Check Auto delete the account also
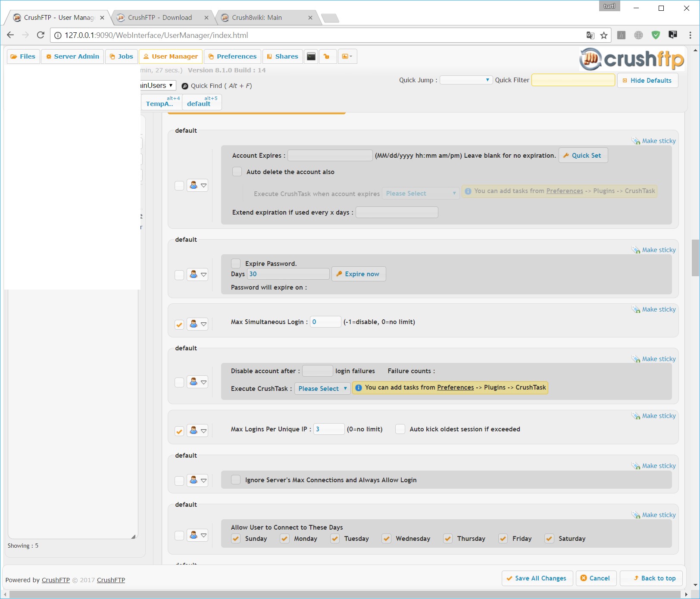 237,172
